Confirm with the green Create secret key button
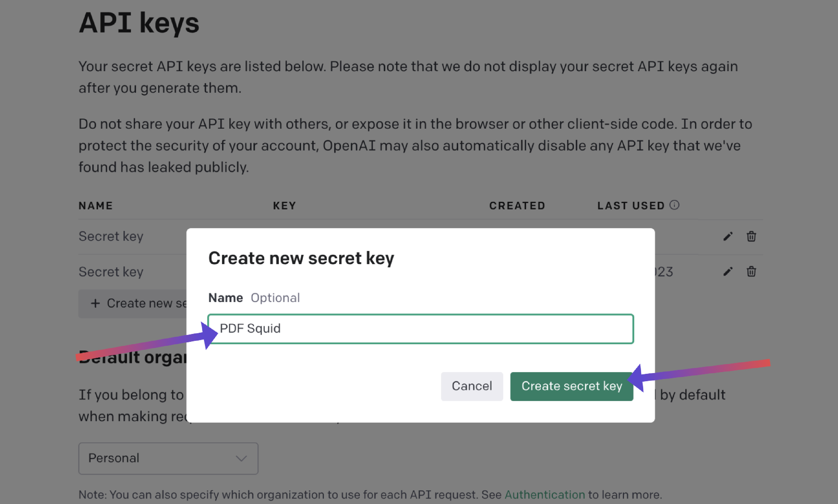838x504 pixels. (x=571, y=387)
